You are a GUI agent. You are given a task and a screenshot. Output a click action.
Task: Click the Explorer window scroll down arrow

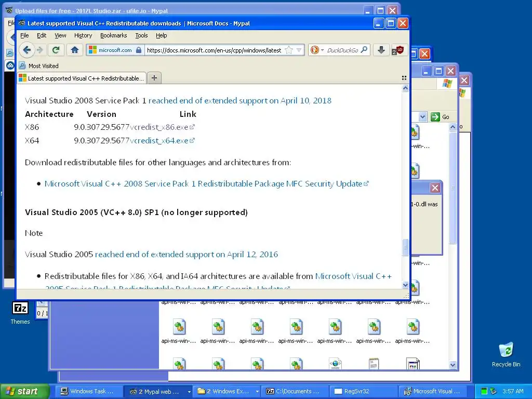point(453,365)
